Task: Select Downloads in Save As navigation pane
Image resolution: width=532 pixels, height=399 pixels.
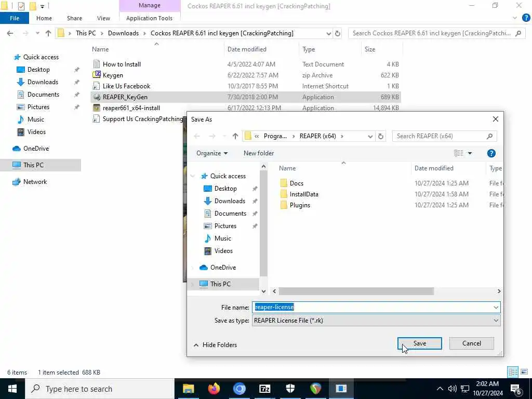Action: [230, 201]
